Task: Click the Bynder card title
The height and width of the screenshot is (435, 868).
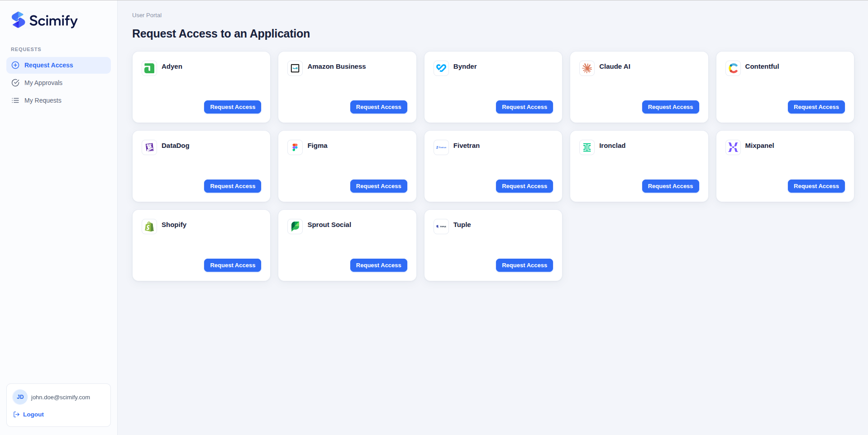Action: click(x=465, y=66)
